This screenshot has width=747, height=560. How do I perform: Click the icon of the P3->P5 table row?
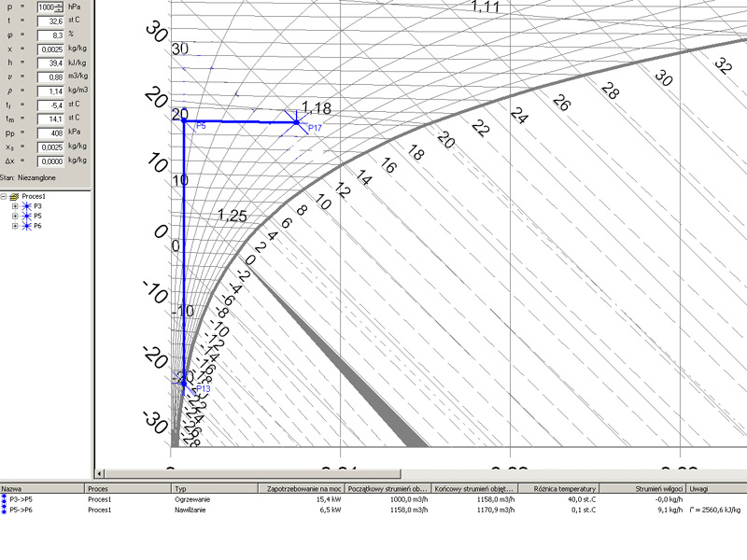coord(5,499)
